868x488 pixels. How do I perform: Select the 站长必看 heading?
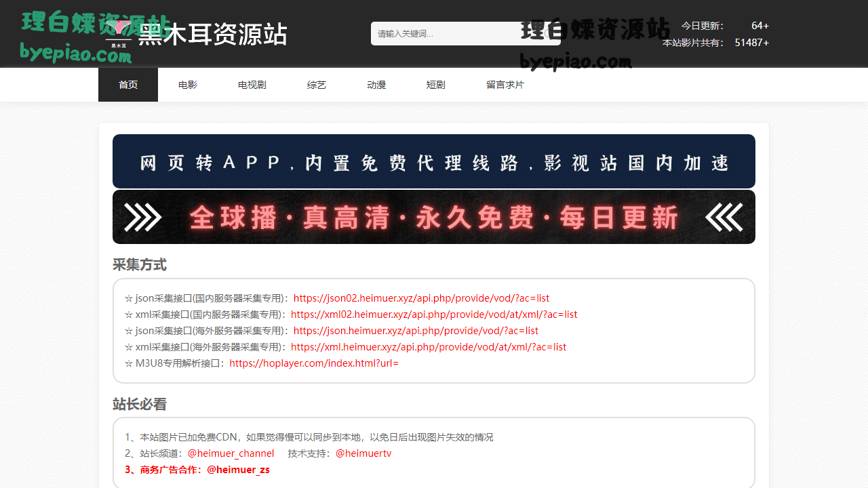pyautogui.click(x=140, y=405)
